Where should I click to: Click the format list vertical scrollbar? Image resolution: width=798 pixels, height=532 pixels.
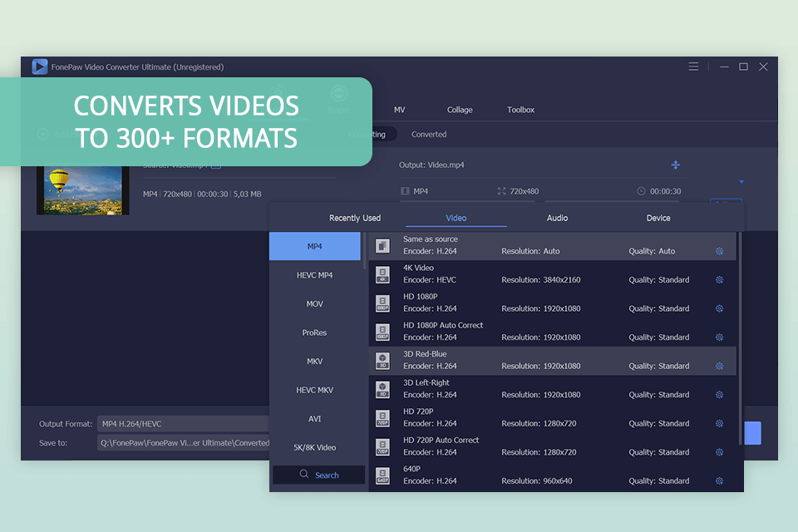(x=740, y=338)
